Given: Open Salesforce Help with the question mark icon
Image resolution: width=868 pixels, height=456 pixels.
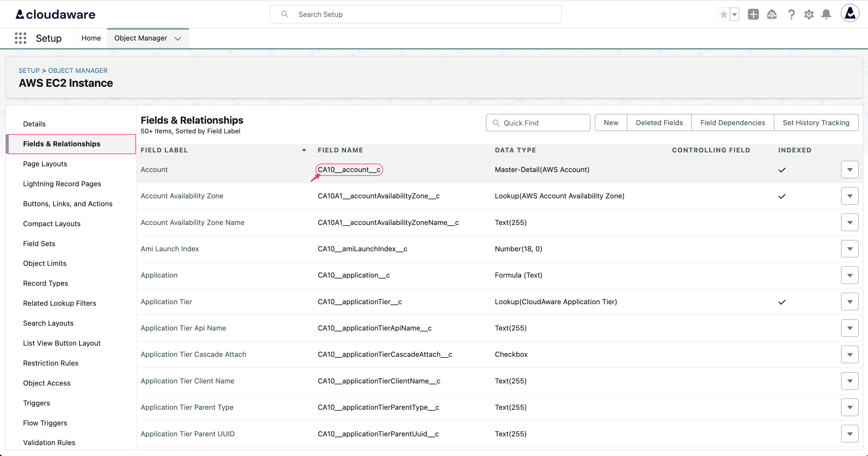Looking at the screenshot, I should 791,14.
